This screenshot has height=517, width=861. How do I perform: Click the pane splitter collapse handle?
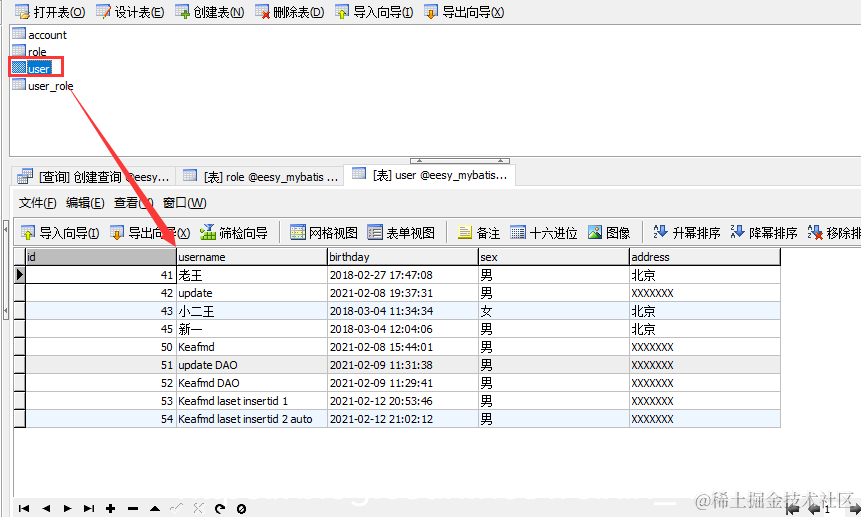(460, 161)
